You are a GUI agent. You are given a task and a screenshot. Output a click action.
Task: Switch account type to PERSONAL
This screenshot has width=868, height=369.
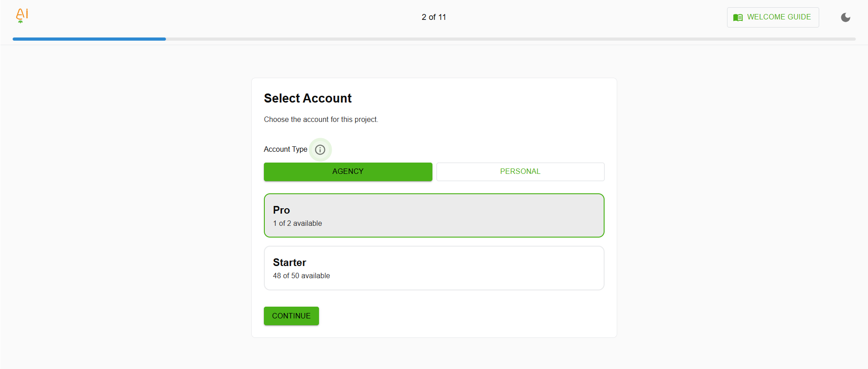click(520, 172)
